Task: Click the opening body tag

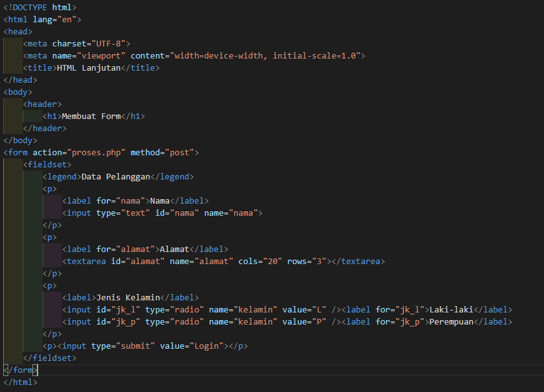Action: 18,92
